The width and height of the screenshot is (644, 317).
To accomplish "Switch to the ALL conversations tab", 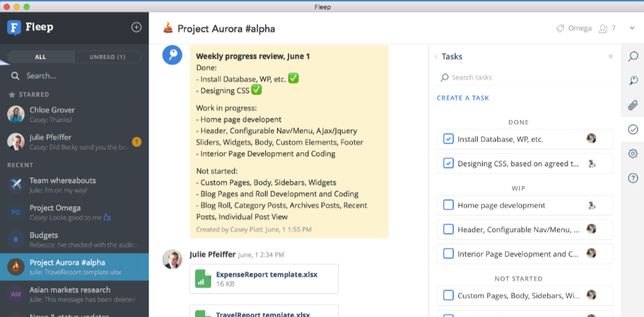I will [41, 57].
